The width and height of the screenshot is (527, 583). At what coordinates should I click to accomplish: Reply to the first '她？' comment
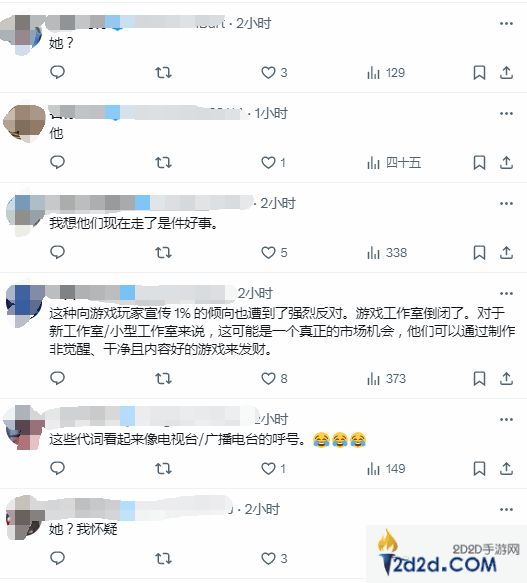pos(57,72)
